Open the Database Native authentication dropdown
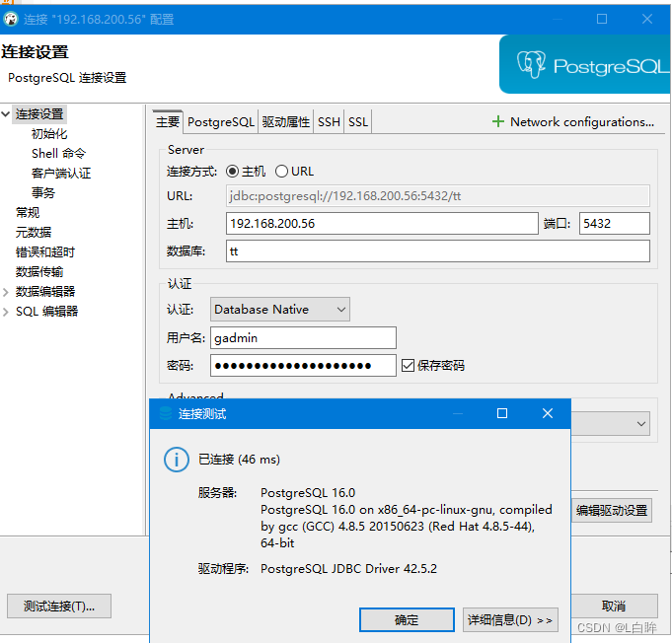The width and height of the screenshot is (672, 643). [x=280, y=310]
